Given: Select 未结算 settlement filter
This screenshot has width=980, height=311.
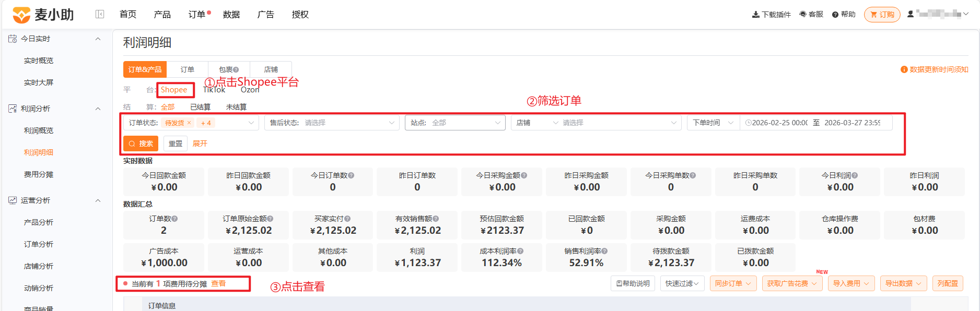Looking at the screenshot, I should click(236, 107).
